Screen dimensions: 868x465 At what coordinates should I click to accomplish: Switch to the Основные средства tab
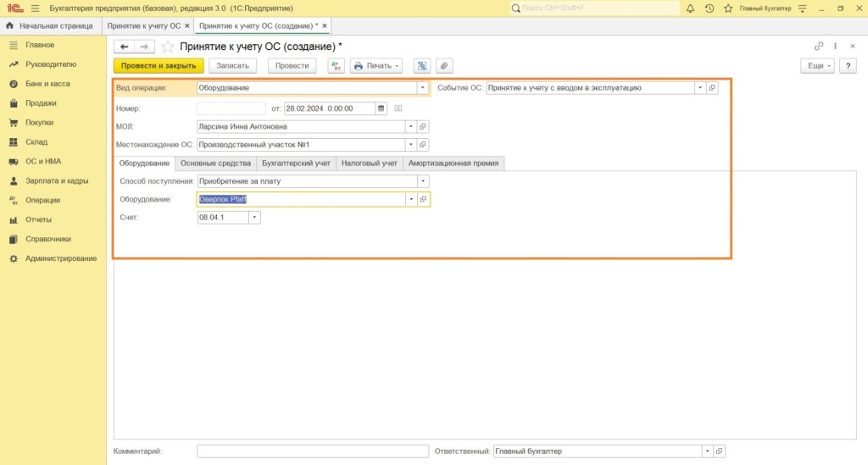(216, 163)
